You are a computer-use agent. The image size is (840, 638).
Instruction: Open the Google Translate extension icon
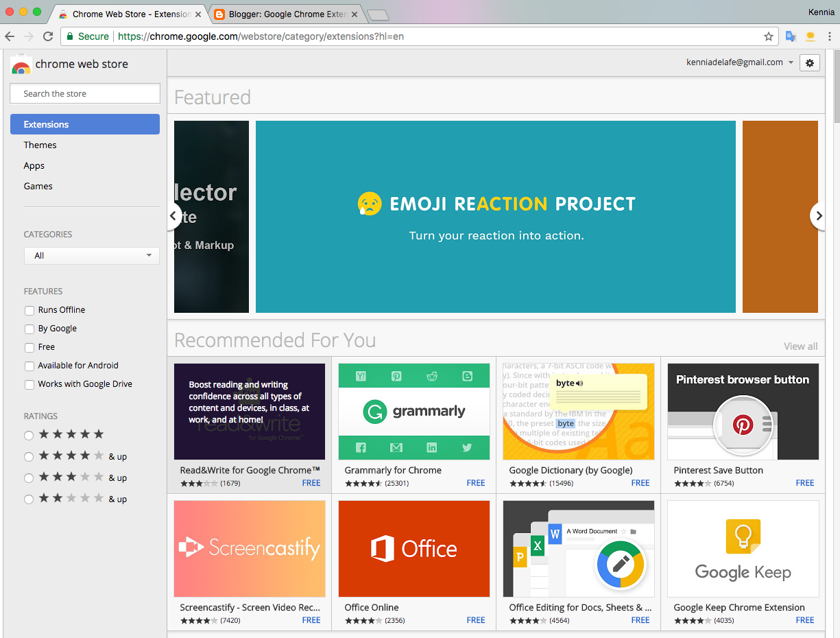point(791,36)
